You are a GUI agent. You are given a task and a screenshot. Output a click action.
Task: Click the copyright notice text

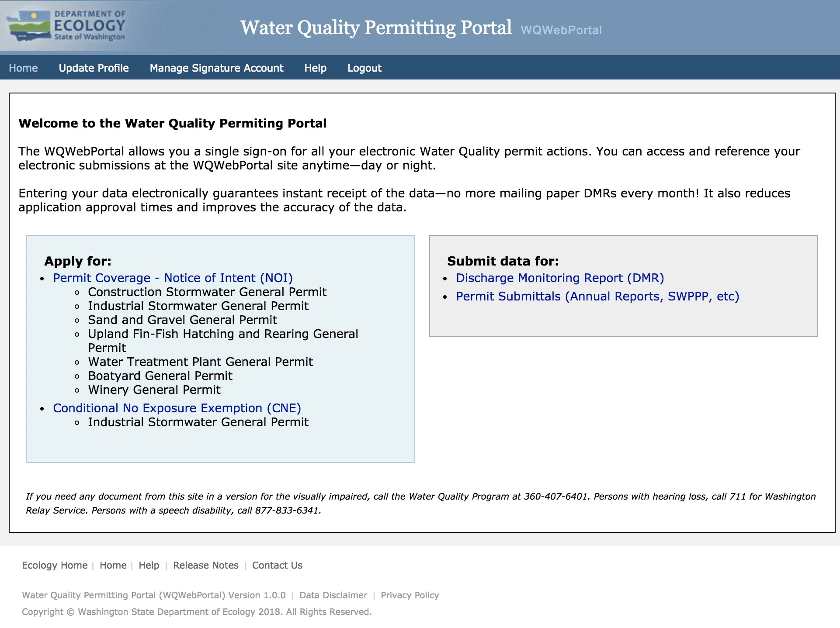pos(197,612)
